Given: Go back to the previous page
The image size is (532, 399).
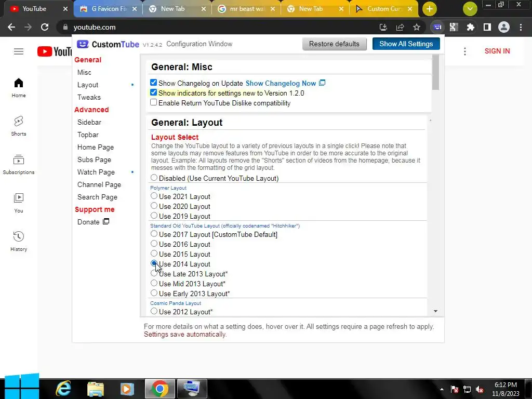Looking at the screenshot, I should (x=11, y=27).
